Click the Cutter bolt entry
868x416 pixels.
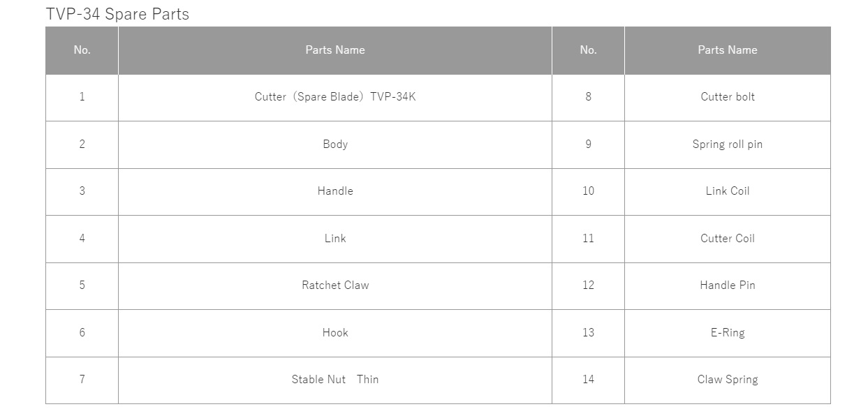click(x=728, y=97)
